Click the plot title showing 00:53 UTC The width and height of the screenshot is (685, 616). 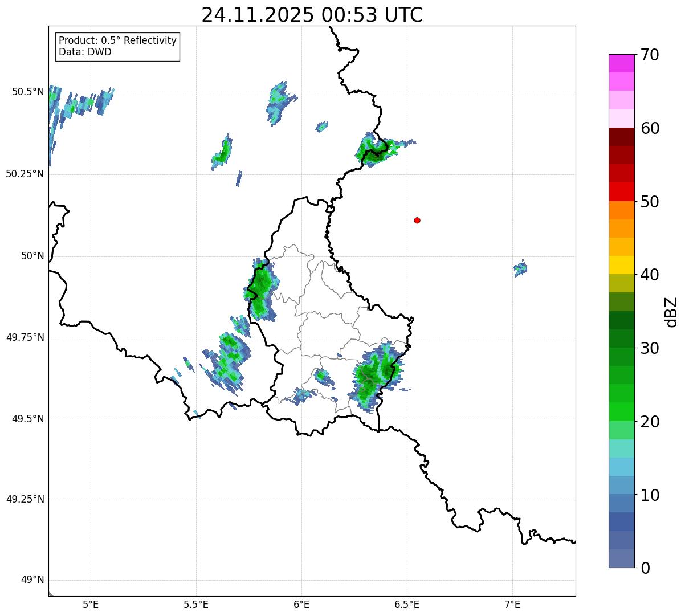(x=312, y=14)
